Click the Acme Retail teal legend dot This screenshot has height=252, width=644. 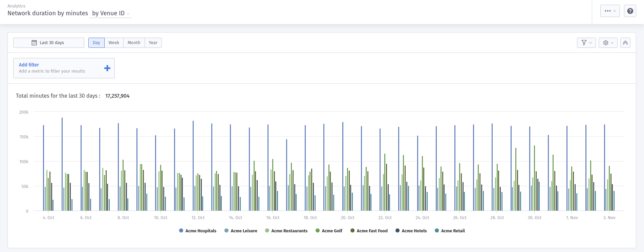(x=437, y=231)
